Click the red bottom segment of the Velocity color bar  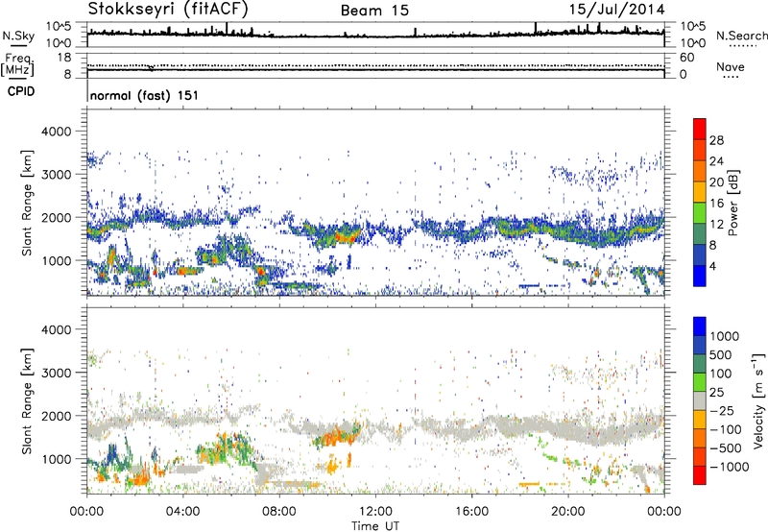700,475
